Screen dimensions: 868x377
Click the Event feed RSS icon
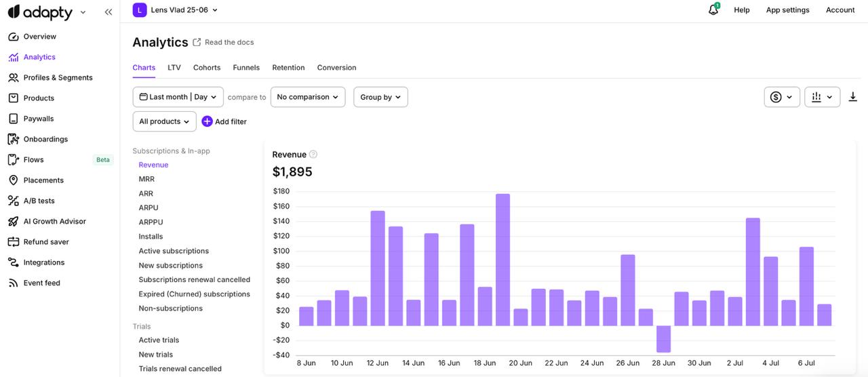(13, 283)
